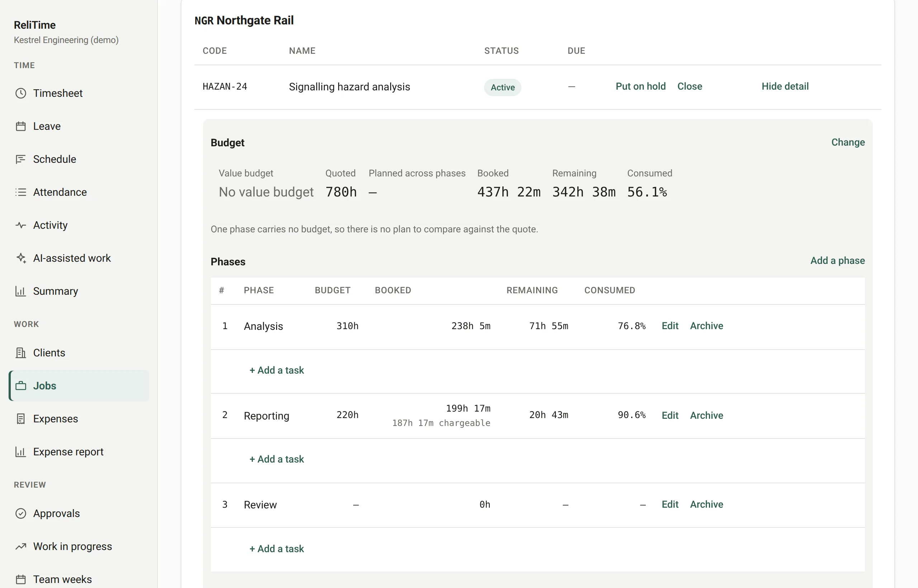918x588 pixels.
Task: Hide detail for HAZAN-24
Action: tap(785, 86)
